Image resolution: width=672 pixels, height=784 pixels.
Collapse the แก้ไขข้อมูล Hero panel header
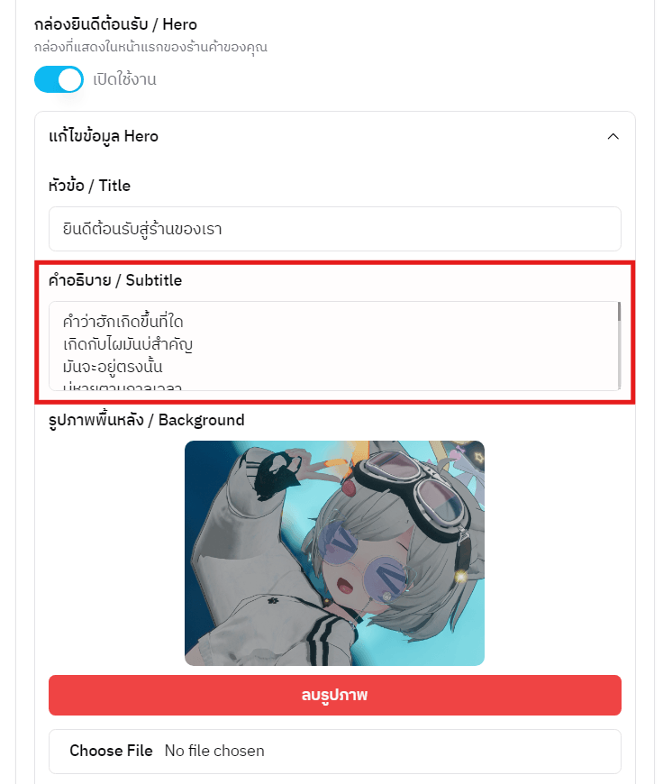pos(335,136)
